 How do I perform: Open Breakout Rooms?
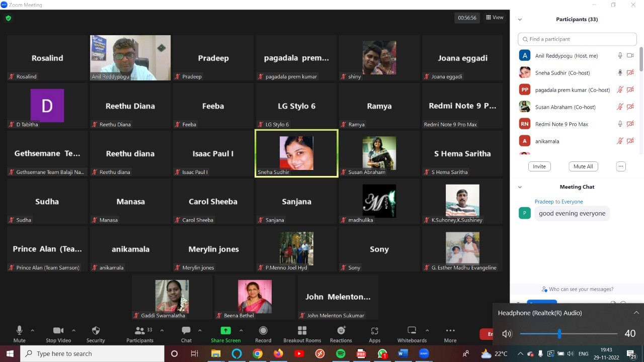(x=302, y=331)
